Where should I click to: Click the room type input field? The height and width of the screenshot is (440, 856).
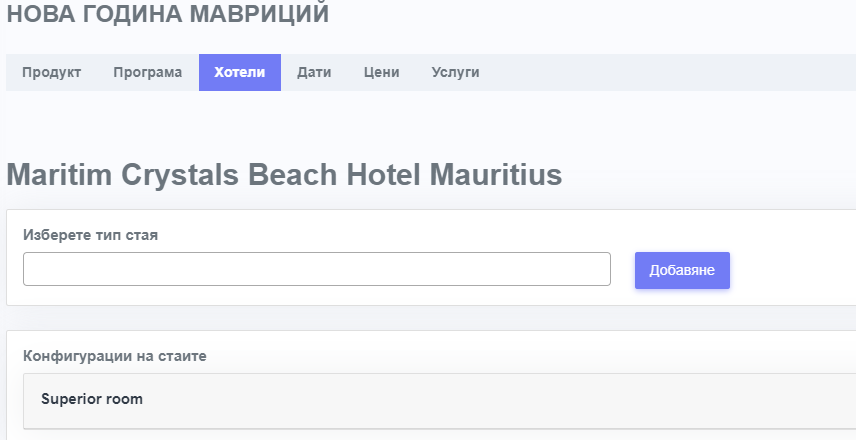pos(316,269)
